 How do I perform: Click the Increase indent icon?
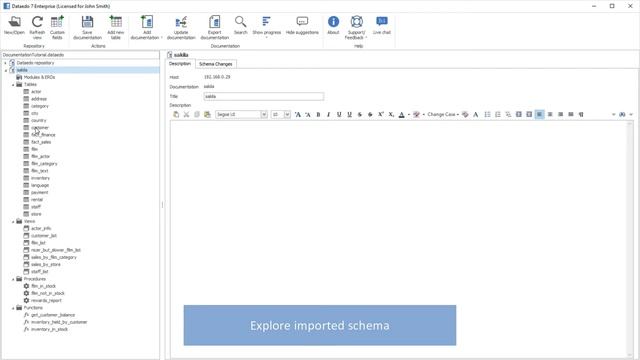pos(529,115)
